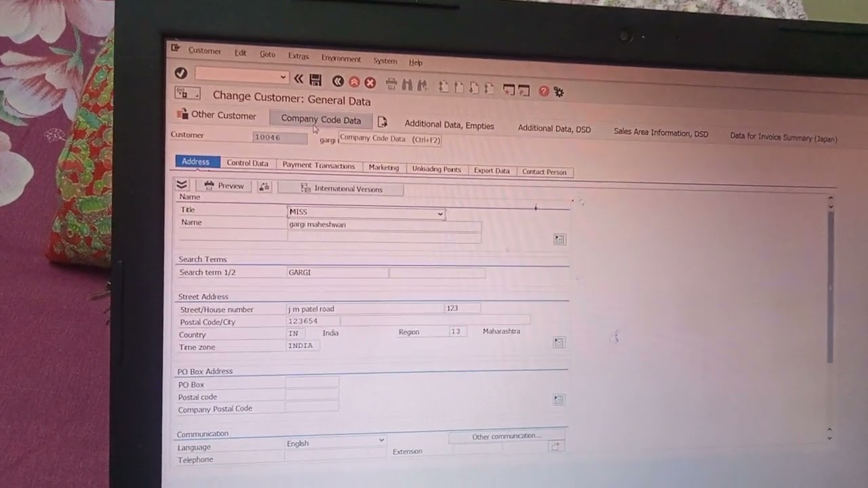Click the scrollbar up arrow at top
The image size is (868, 488).
click(831, 199)
